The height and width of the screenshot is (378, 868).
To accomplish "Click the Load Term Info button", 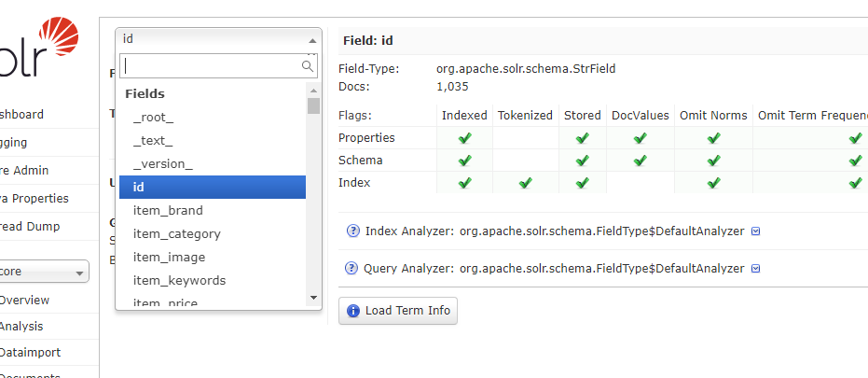I will click(398, 311).
